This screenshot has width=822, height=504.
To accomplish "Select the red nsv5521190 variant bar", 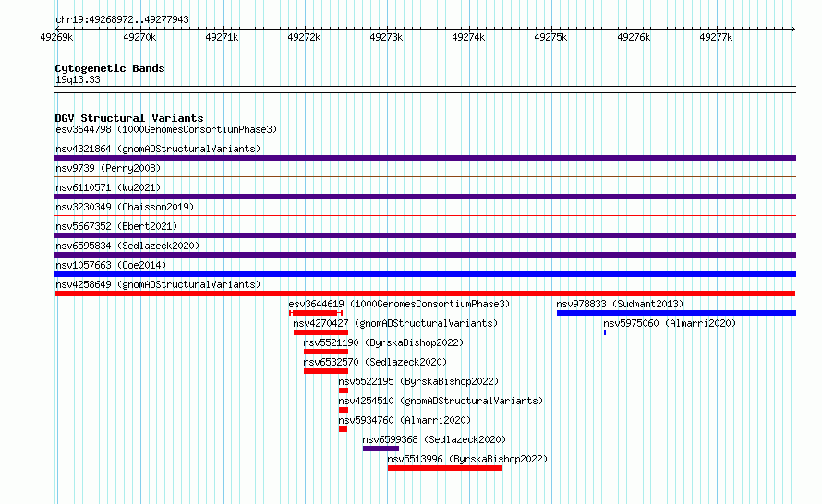I will (326, 352).
